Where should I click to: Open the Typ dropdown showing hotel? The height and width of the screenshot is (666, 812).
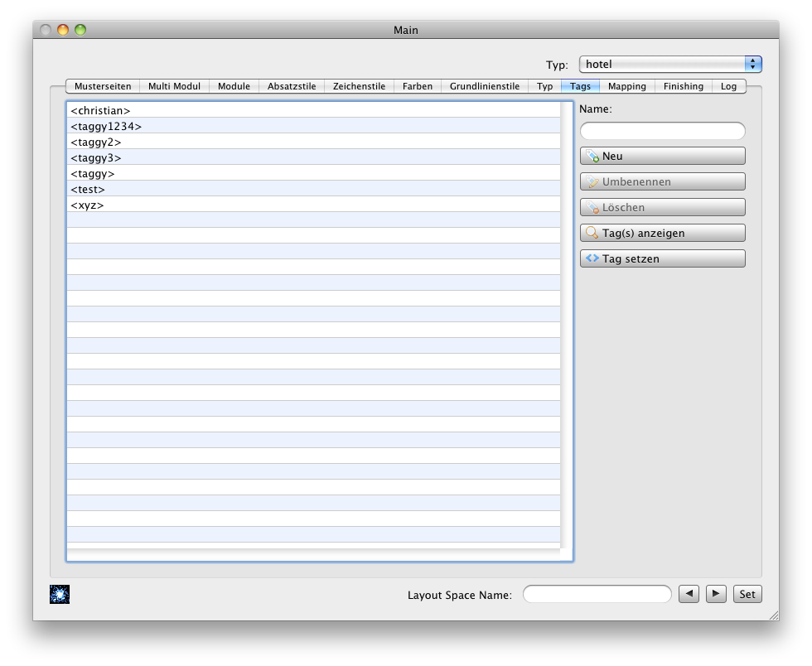click(669, 65)
